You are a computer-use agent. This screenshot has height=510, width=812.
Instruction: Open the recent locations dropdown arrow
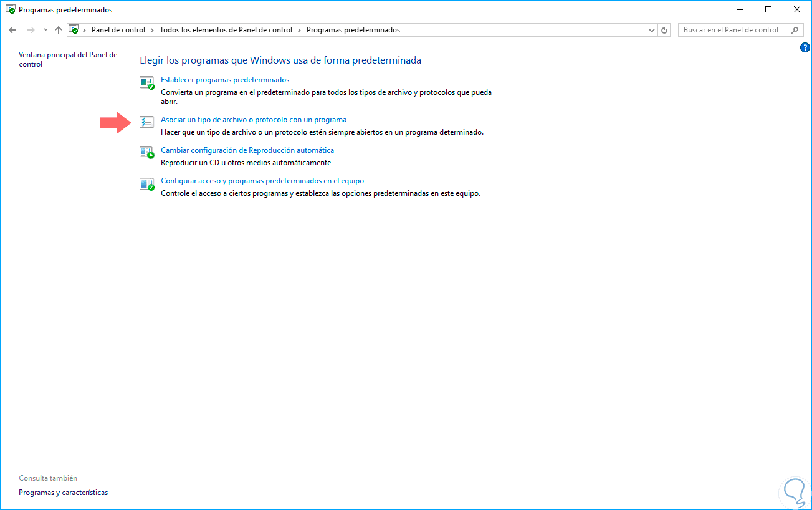click(45, 30)
